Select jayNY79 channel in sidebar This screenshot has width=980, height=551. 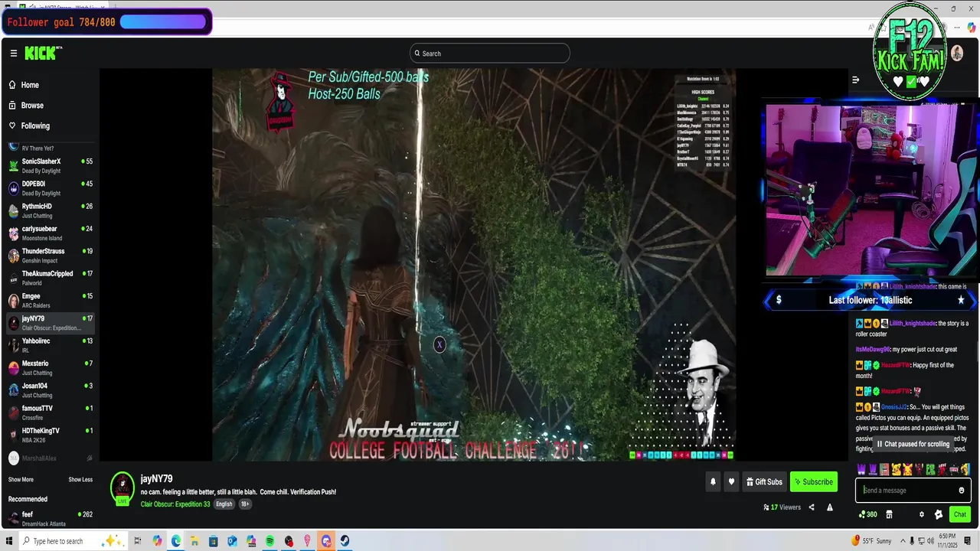point(51,323)
